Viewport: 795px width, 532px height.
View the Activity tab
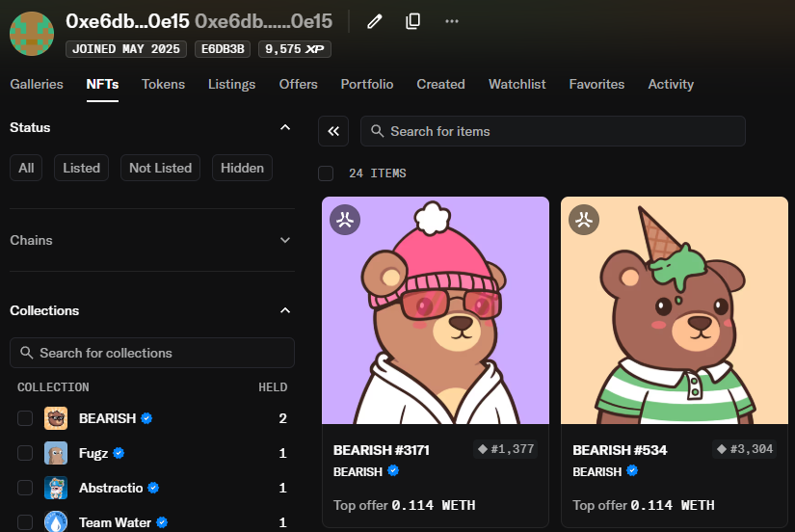coord(671,84)
